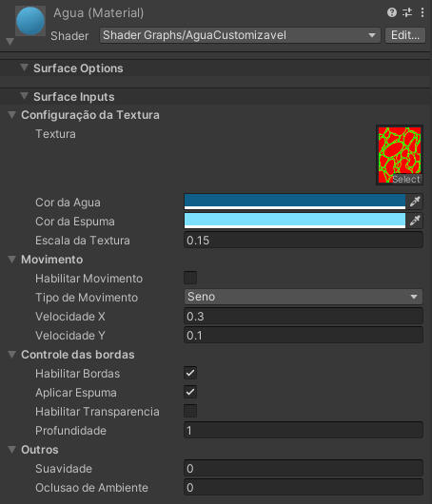Viewport: 432px width, 504px height.
Task: Open the three-dot material context menu
Action: pyautogui.click(x=422, y=12)
